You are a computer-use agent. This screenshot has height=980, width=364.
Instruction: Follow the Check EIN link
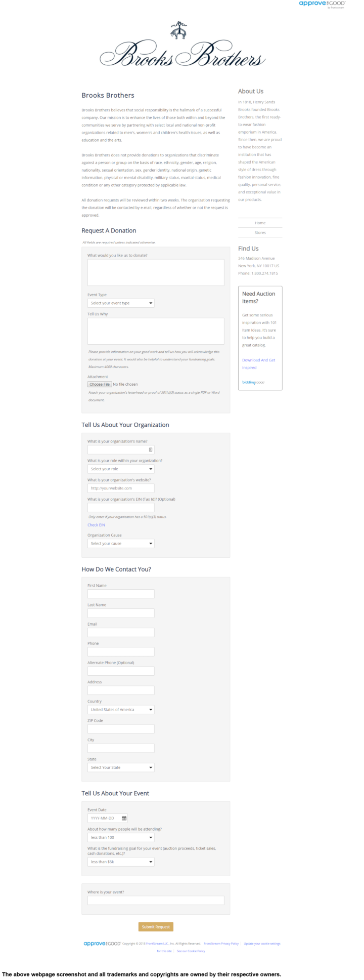click(x=96, y=525)
